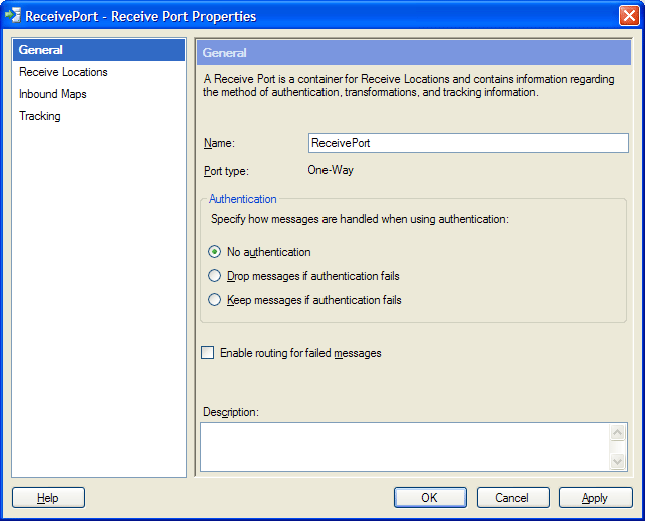Enable routing for failed messages checkbox

coord(208,353)
